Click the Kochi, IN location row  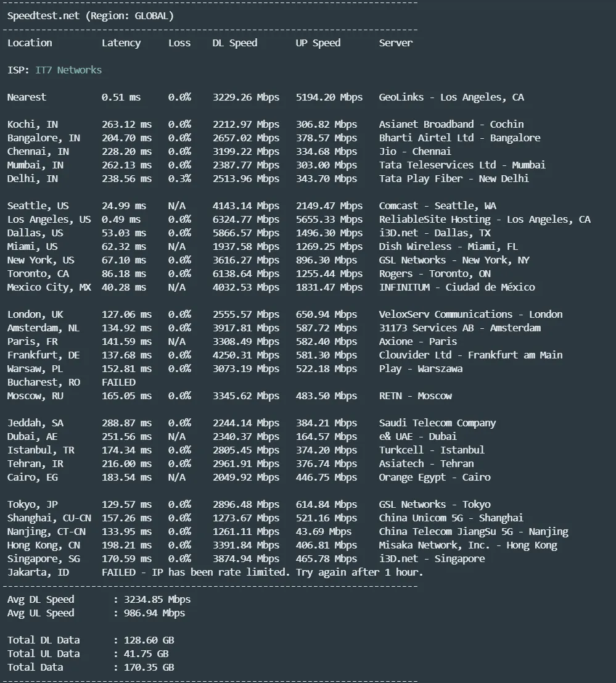click(32, 125)
